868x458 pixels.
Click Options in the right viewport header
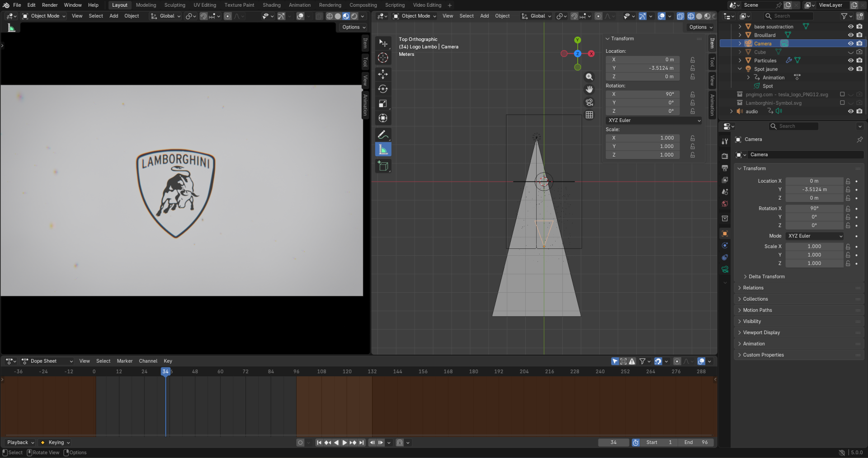pyautogui.click(x=701, y=27)
